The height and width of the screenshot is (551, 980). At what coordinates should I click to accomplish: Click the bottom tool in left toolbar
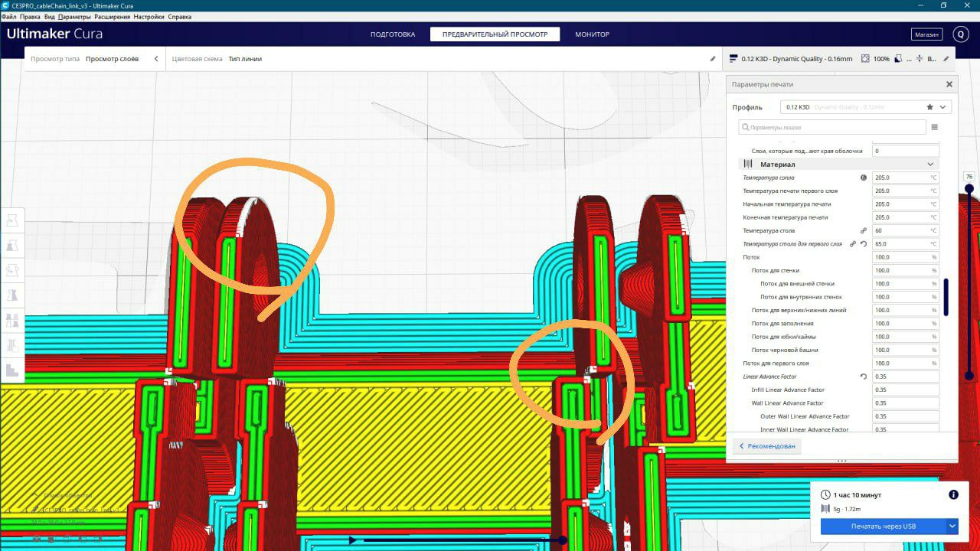pos(12,370)
